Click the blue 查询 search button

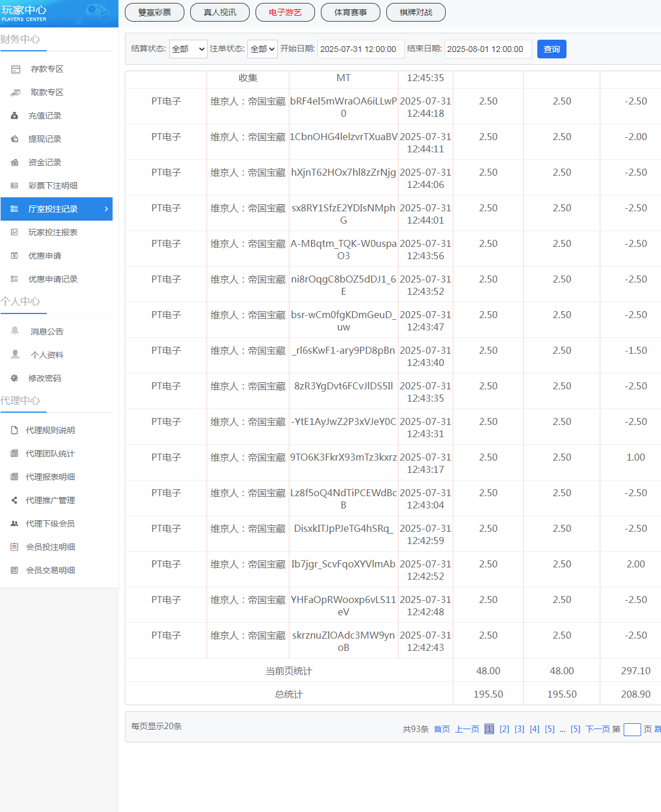tap(551, 49)
